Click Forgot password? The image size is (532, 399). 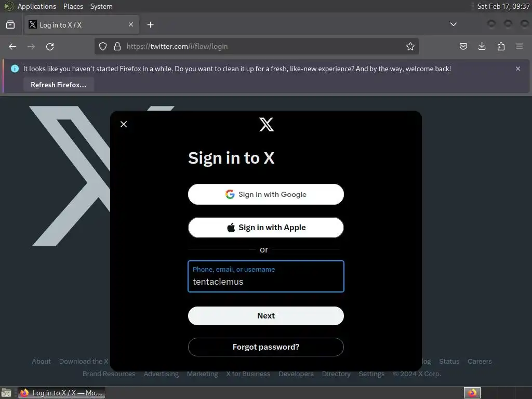pos(266,347)
